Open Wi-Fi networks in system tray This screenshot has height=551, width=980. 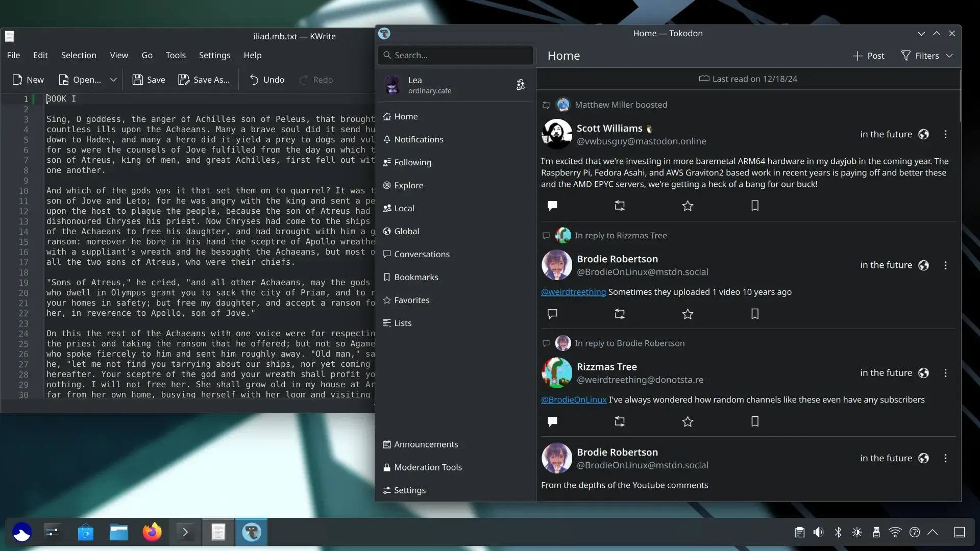pyautogui.click(x=895, y=532)
